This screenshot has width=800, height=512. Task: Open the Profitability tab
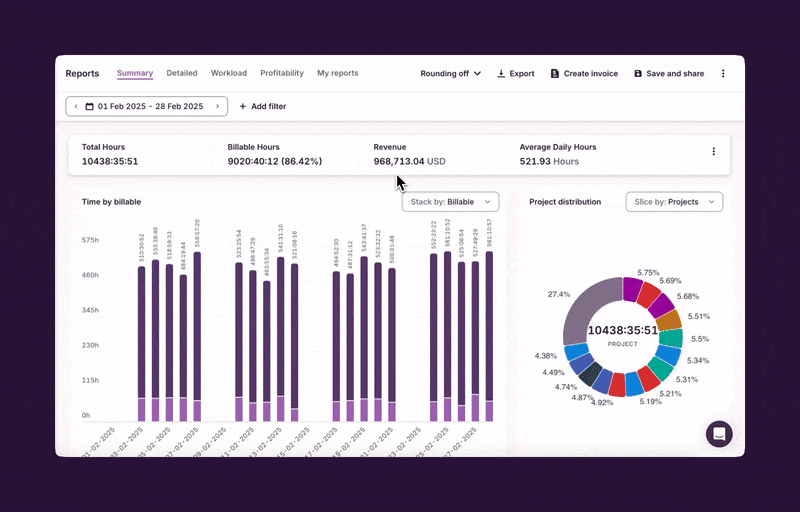(x=282, y=73)
